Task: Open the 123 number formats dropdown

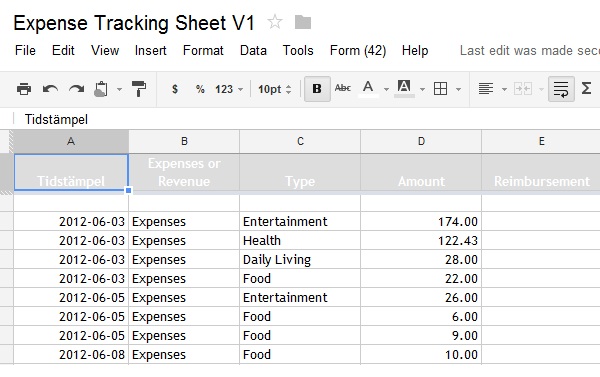Action: tap(229, 89)
